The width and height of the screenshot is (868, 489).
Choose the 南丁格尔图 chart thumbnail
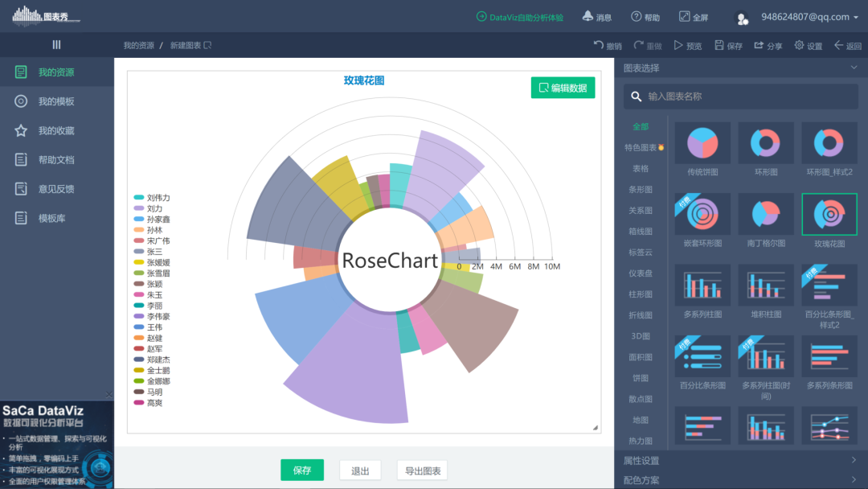(766, 214)
